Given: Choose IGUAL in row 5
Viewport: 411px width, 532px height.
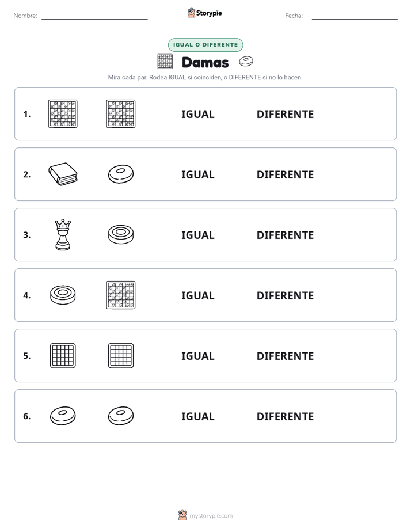Looking at the screenshot, I should point(197,356).
